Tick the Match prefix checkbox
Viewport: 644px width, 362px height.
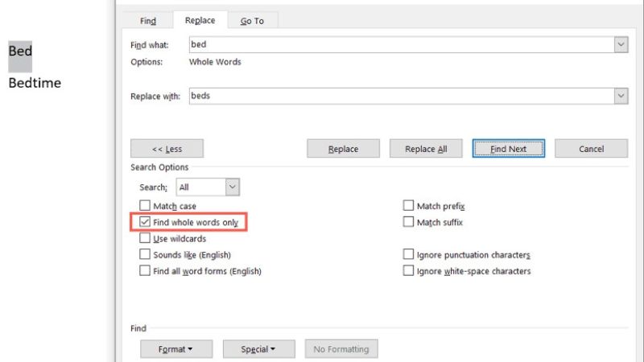coord(409,206)
